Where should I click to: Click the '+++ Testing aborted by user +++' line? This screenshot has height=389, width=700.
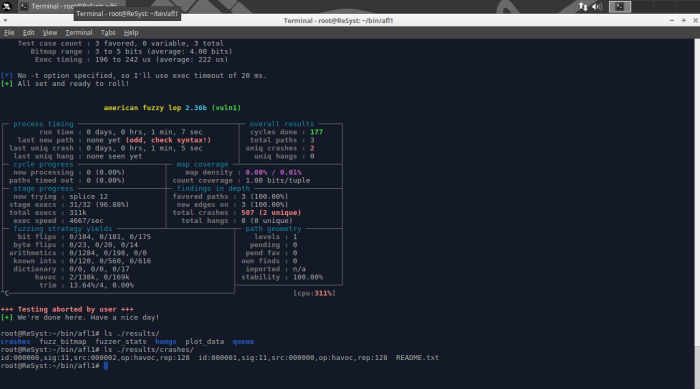click(x=67, y=310)
